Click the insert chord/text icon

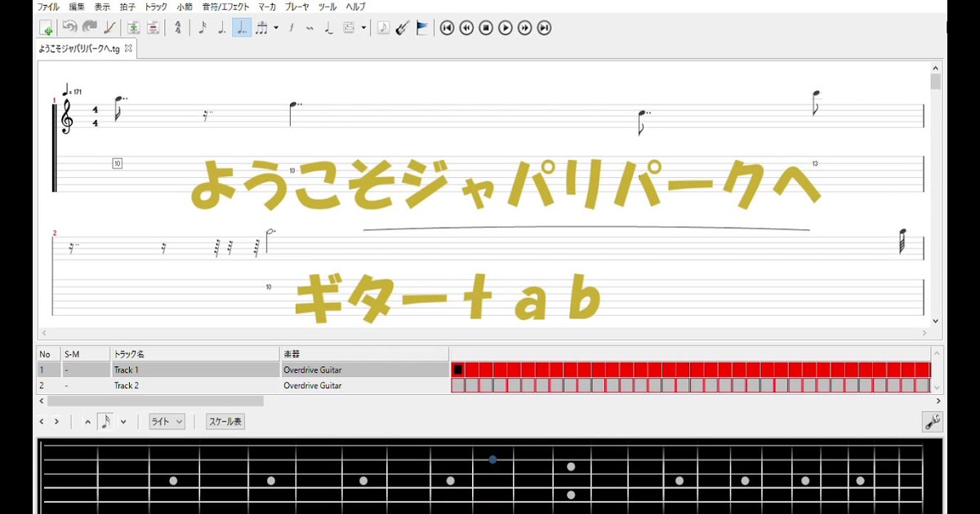(349, 28)
